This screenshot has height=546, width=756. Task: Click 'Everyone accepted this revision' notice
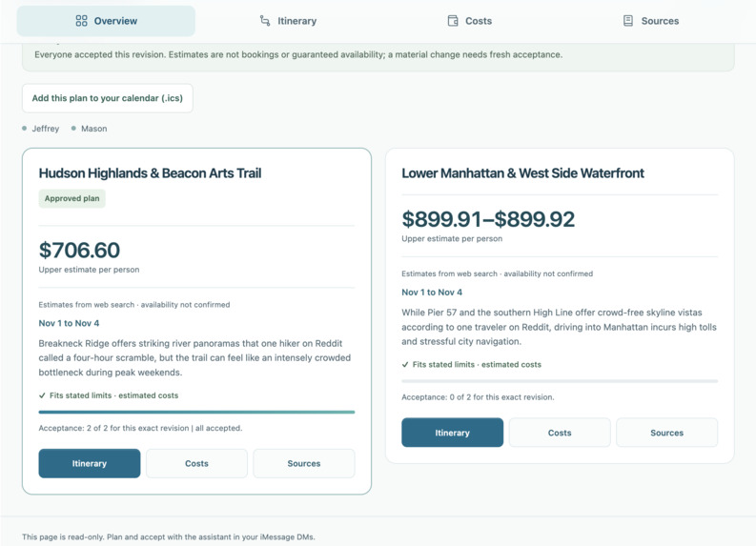click(x=298, y=55)
